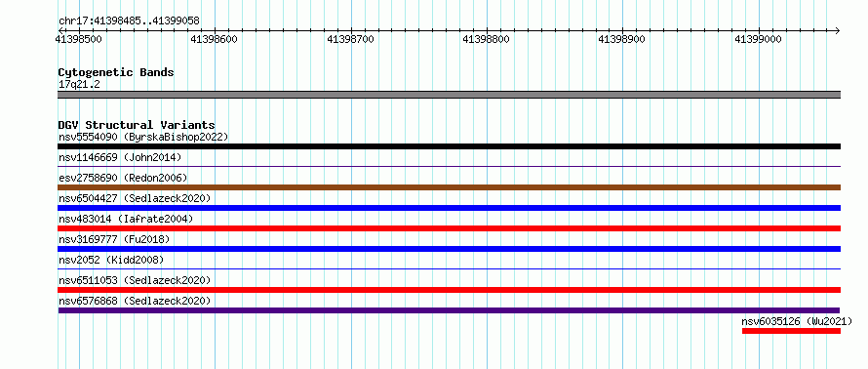Click the dark purple nsv6576868 variant bar

coord(449,310)
